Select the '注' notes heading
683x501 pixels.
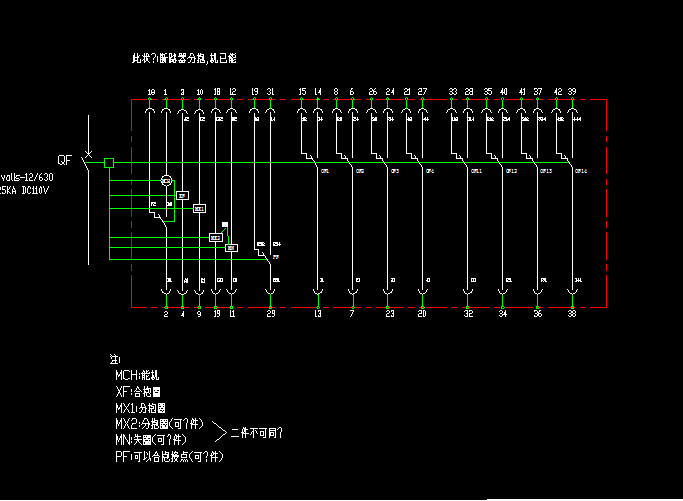(x=115, y=359)
